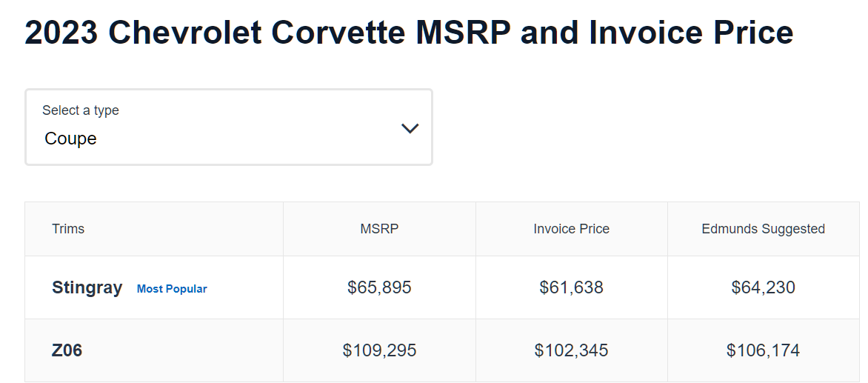Select the Z06 invoice price $102,345
This screenshot has width=868, height=383.
click(571, 350)
